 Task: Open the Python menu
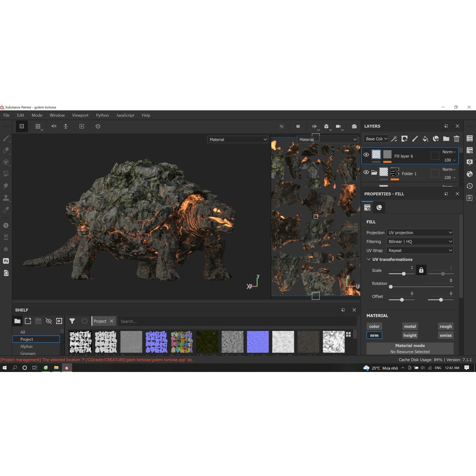coord(102,115)
